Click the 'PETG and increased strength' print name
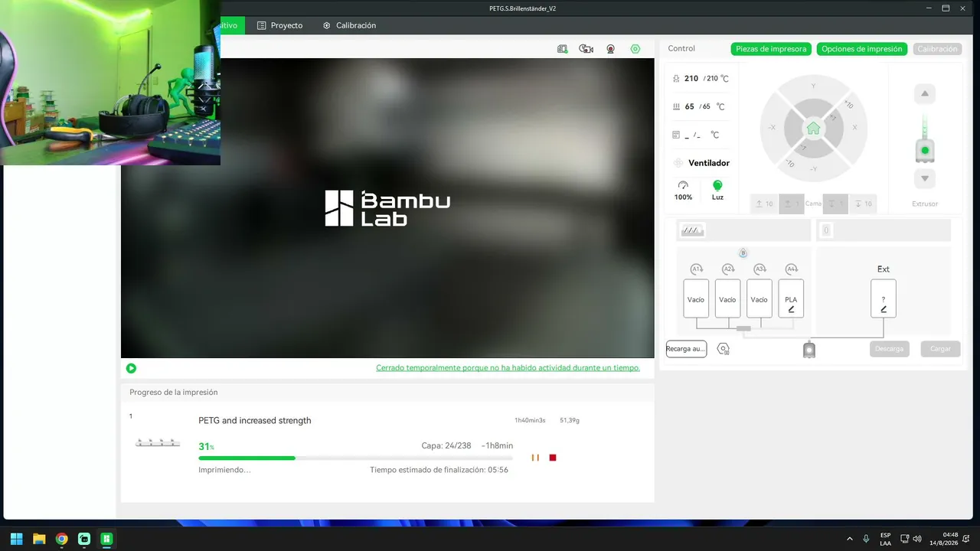 coord(255,420)
